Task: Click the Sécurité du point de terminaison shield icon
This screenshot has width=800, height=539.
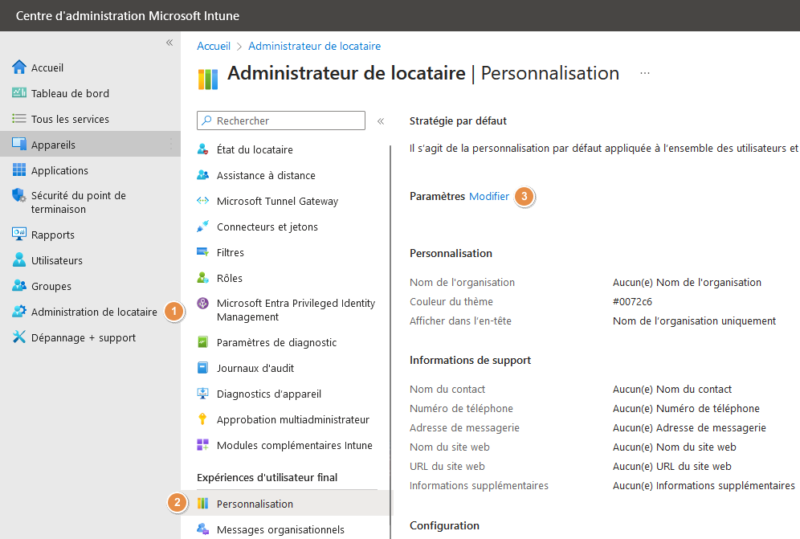Action: (x=19, y=195)
